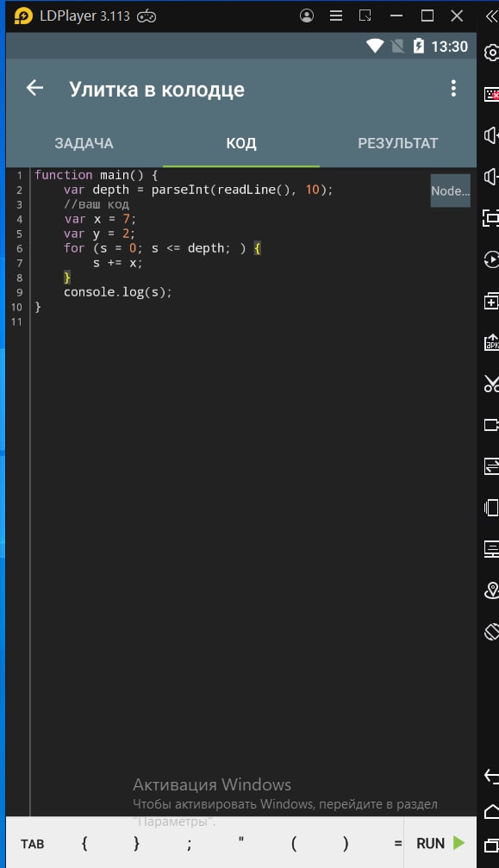
Task: Insert a closing parenthesis from shortcut bar
Action: [346, 843]
